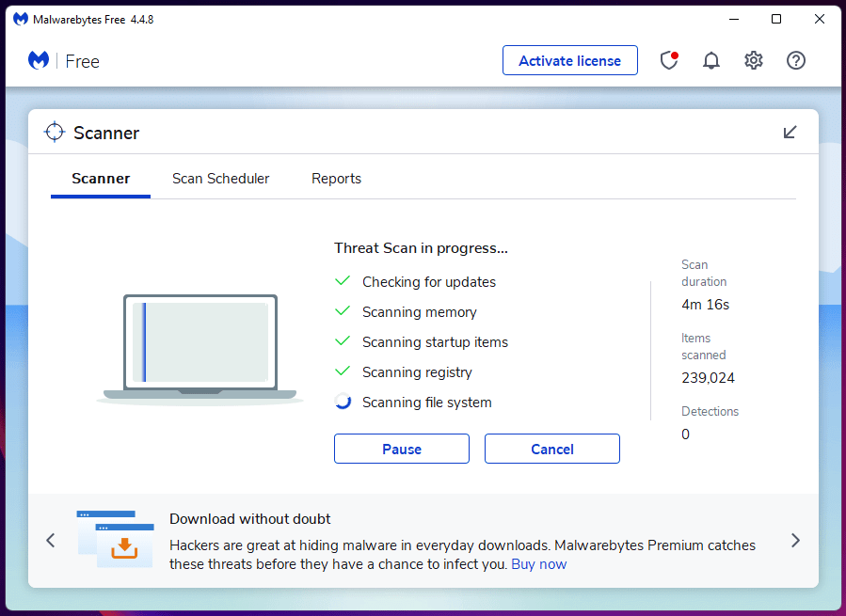Click the Scanning startup items text

[435, 342]
